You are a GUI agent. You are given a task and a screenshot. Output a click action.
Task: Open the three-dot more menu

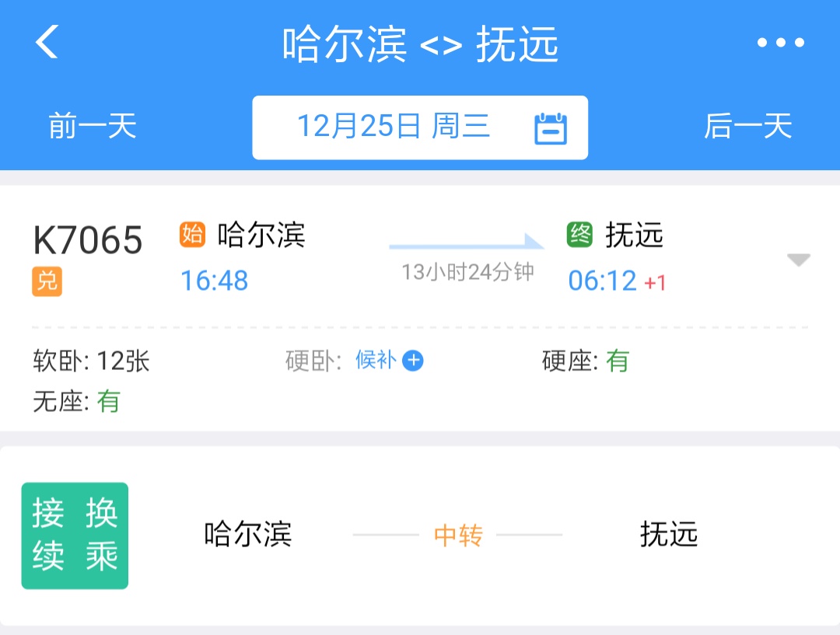781,43
